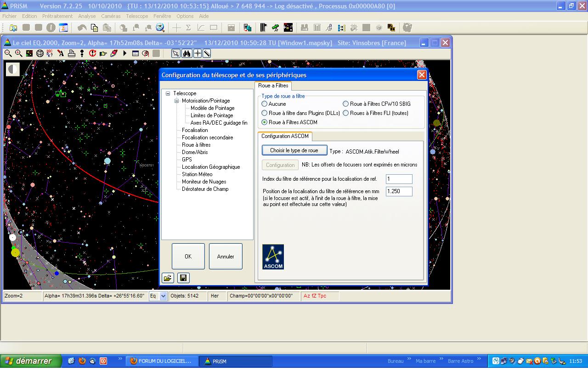Click the telescope icon in main toolbar

(275, 28)
